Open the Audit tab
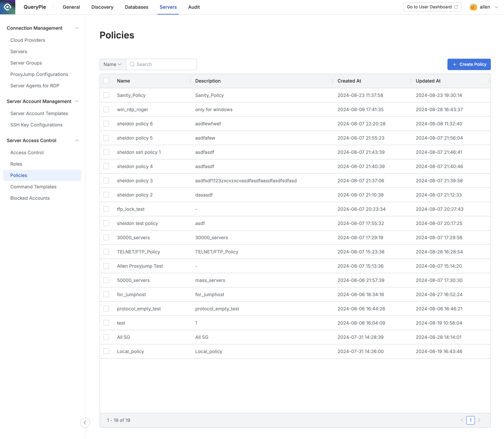 [x=194, y=7]
